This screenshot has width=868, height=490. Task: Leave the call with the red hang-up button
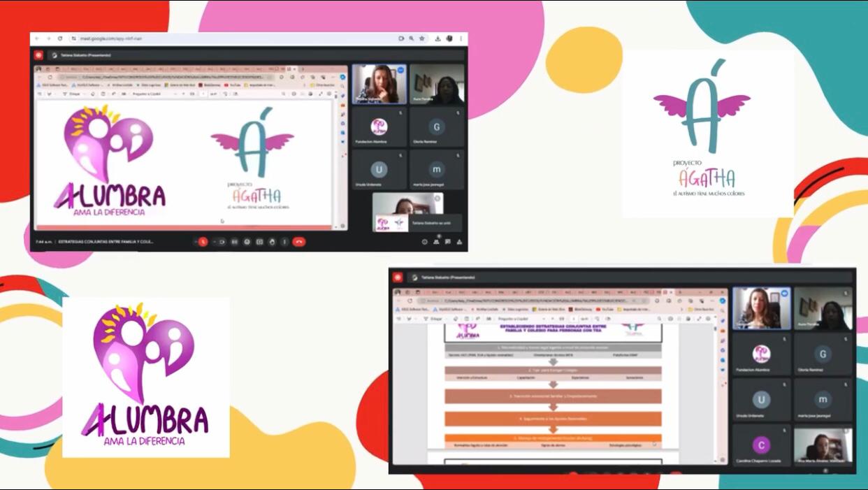coord(299,242)
